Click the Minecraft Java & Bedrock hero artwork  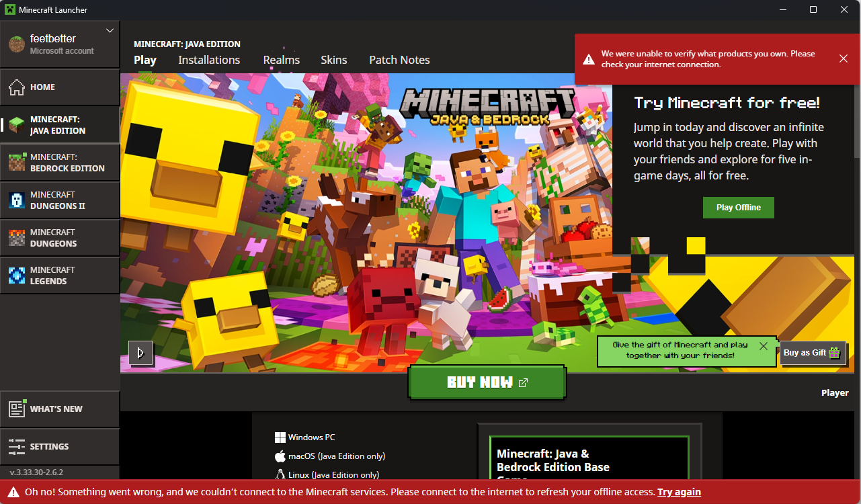[366, 223]
